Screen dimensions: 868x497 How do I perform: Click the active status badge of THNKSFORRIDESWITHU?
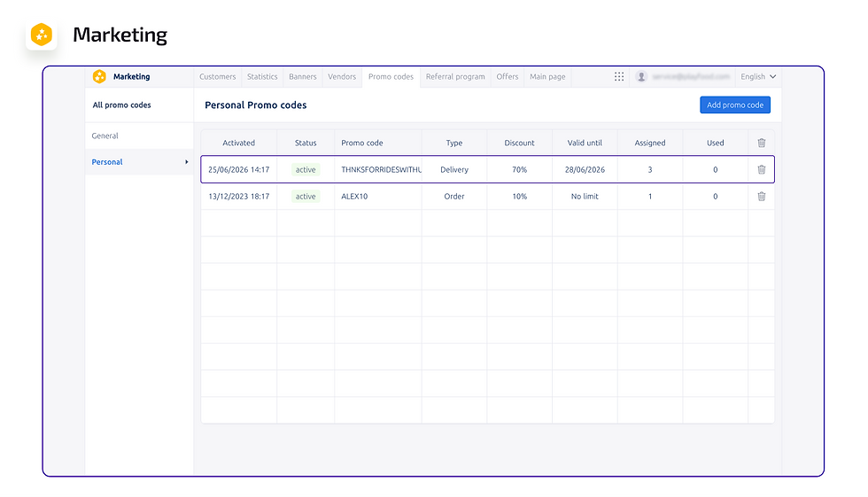click(x=306, y=169)
